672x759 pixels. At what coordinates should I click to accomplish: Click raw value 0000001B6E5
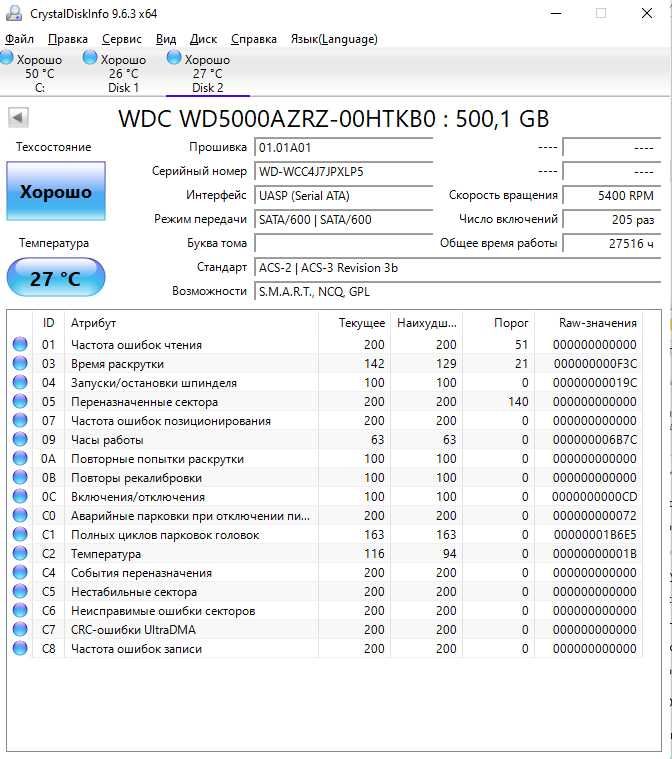pos(595,535)
